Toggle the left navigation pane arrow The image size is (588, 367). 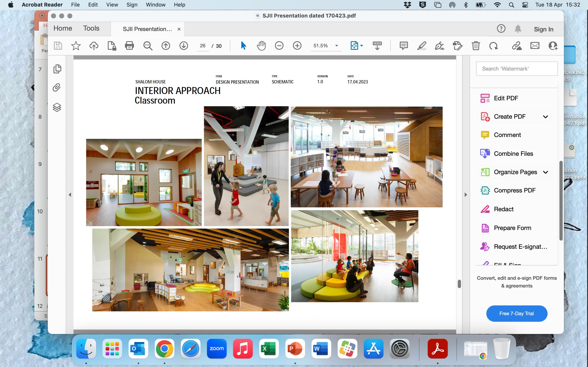[x=70, y=195]
